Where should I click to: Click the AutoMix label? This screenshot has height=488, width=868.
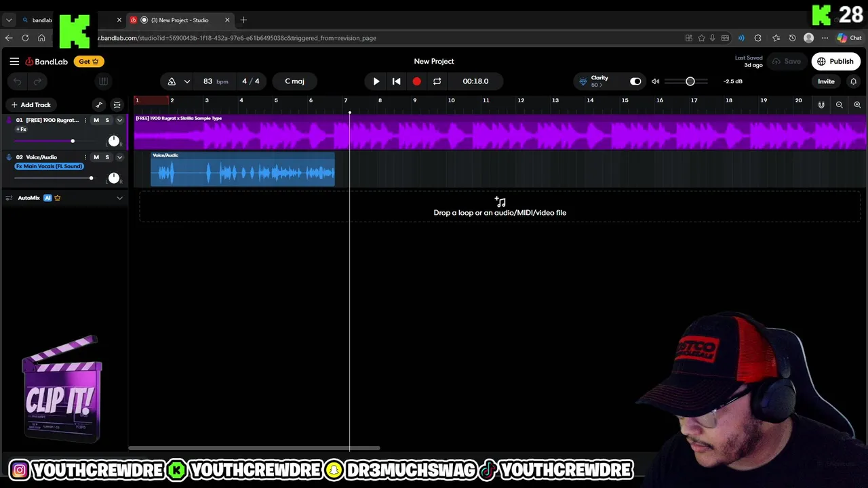coord(28,198)
